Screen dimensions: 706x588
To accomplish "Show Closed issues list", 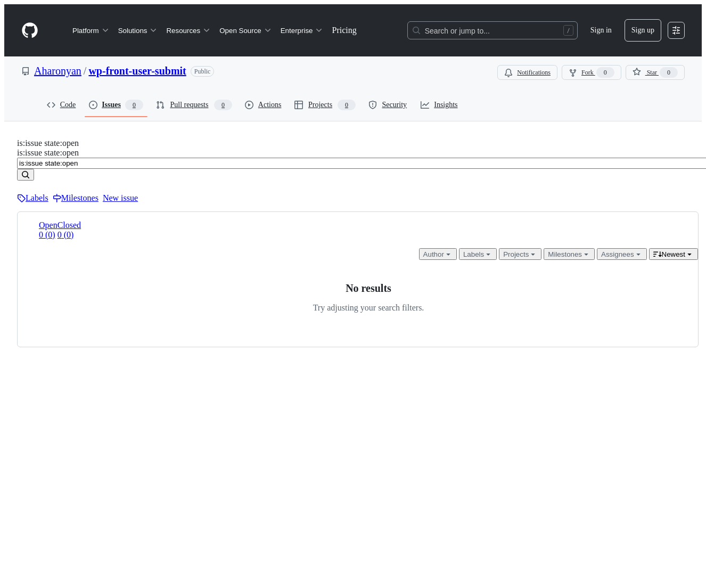I will point(69,225).
